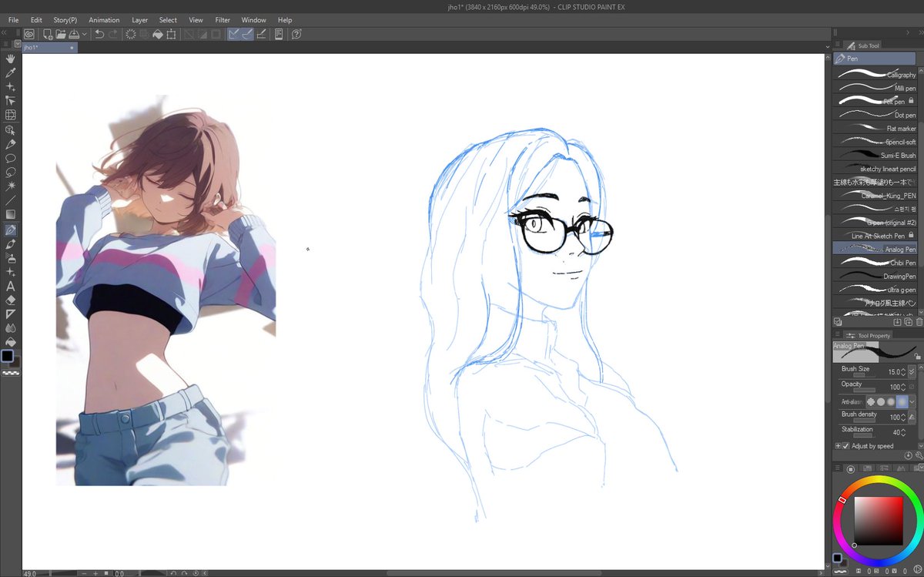
Task: Open the Window menu
Action: [253, 20]
